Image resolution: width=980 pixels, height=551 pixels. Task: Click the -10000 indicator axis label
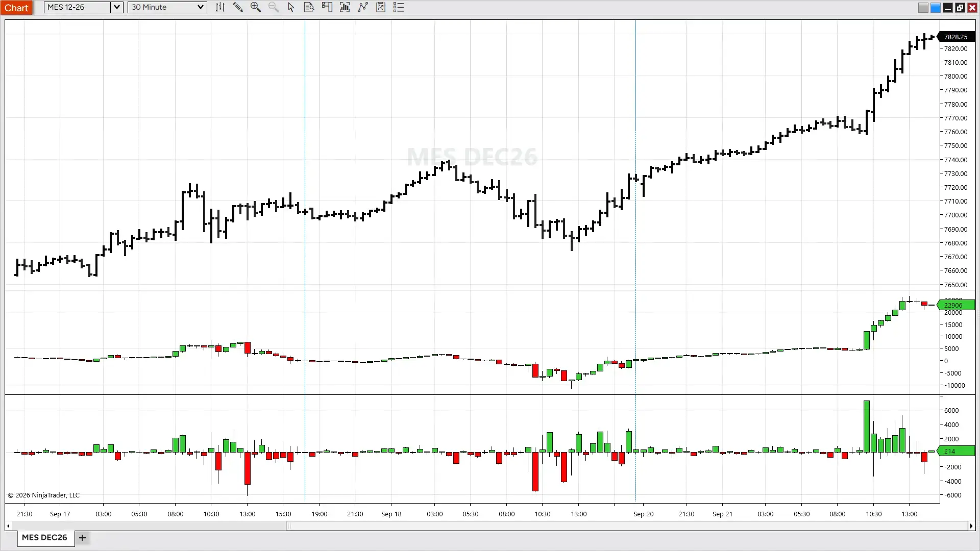954,385
